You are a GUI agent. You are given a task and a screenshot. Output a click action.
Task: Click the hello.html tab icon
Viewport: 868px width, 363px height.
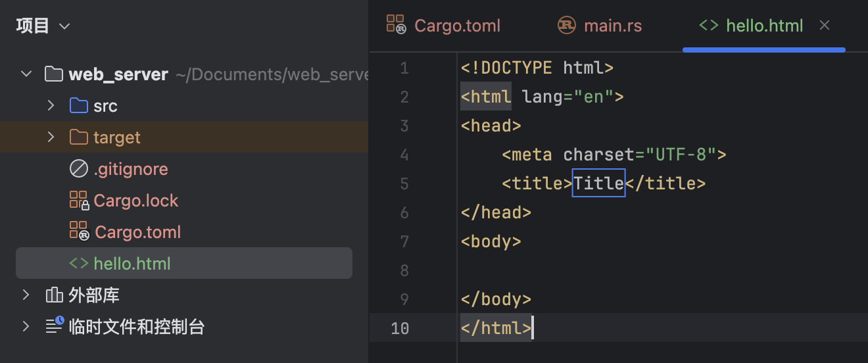coord(708,25)
